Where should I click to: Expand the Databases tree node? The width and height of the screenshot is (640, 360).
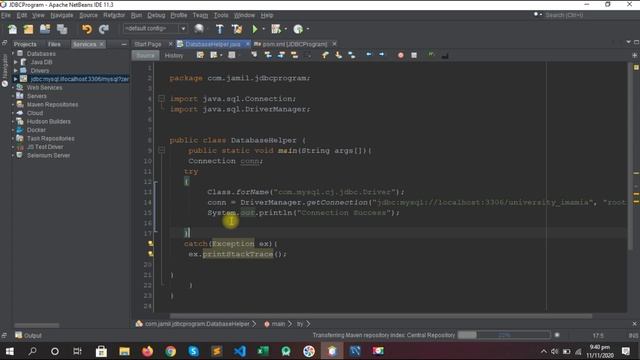point(13,53)
